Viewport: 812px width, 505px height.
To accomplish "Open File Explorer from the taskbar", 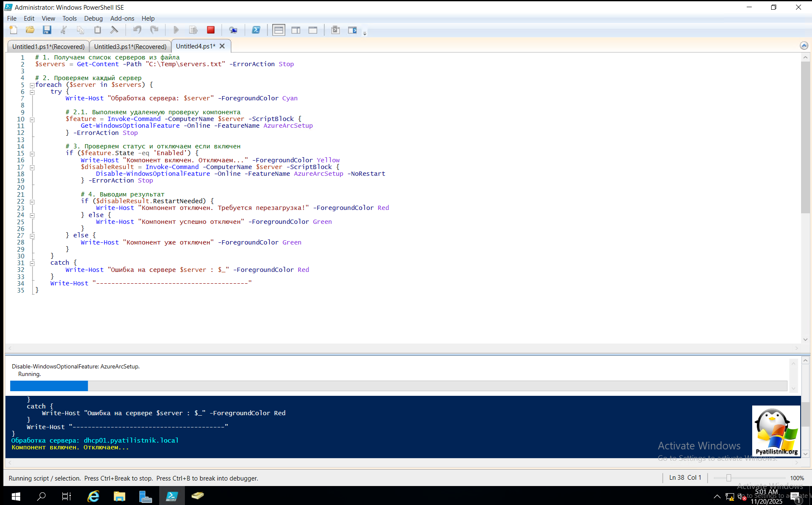I will pos(119,496).
